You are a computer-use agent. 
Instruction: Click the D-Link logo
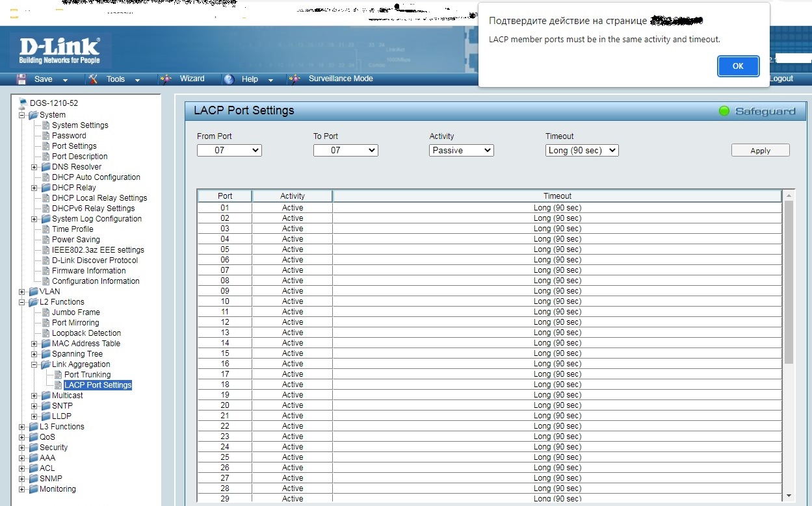(x=60, y=51)
